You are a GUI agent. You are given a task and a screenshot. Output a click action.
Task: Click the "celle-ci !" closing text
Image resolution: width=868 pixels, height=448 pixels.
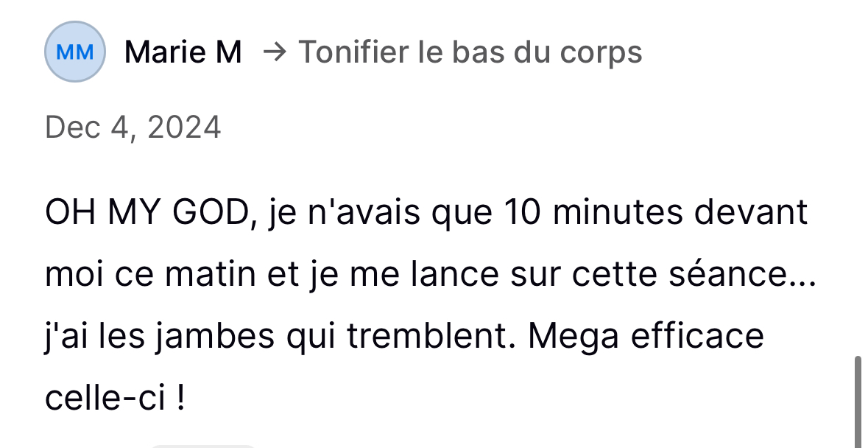[114, 399]
